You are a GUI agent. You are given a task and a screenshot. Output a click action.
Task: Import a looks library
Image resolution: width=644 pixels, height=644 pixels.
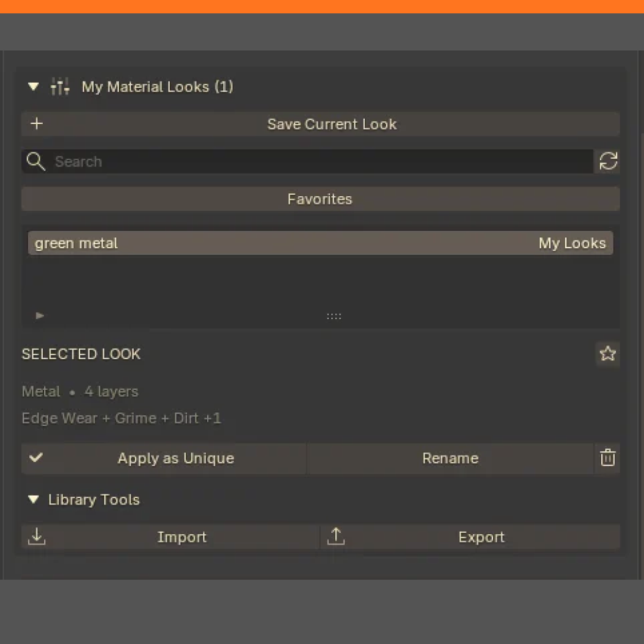(x=171, y=537)
